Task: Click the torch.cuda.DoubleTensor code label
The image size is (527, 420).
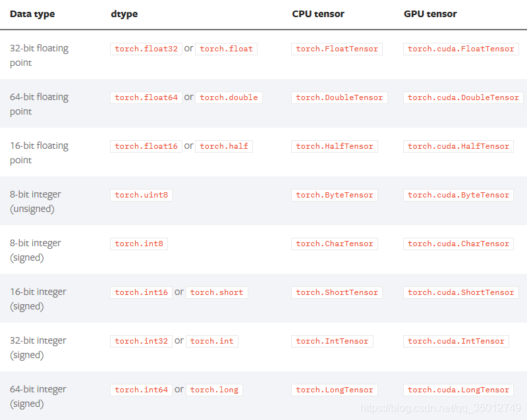Action: pos(463,98)
